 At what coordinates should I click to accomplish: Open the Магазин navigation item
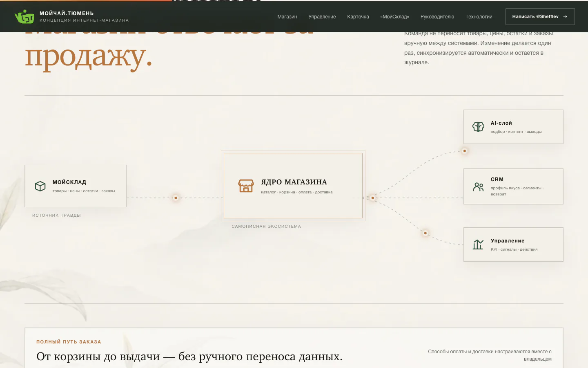(287, 17)
